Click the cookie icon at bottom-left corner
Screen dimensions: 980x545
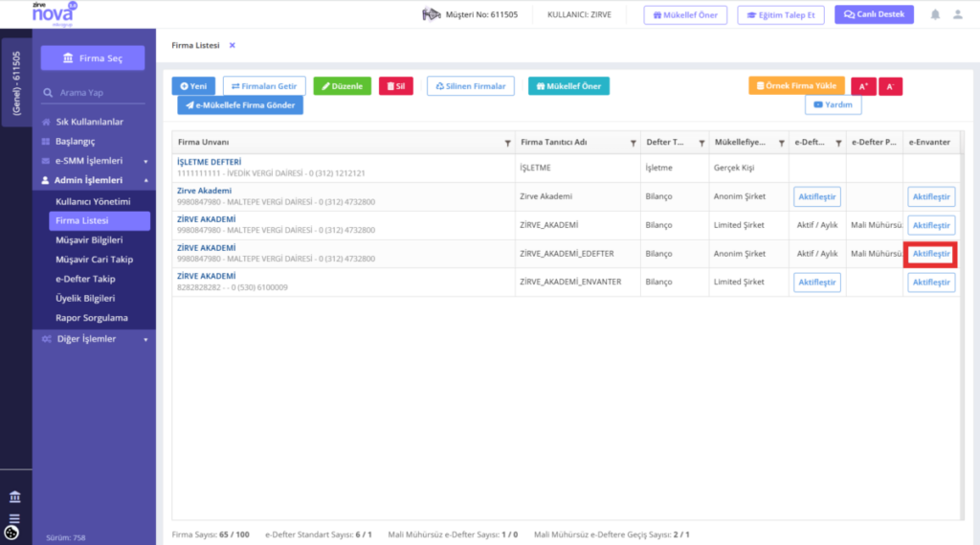11,534
